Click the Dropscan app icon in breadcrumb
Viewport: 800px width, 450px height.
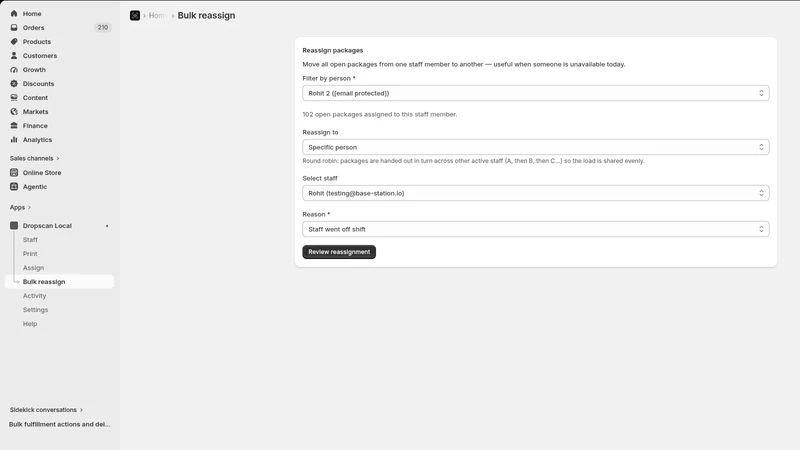pos(135,15)
